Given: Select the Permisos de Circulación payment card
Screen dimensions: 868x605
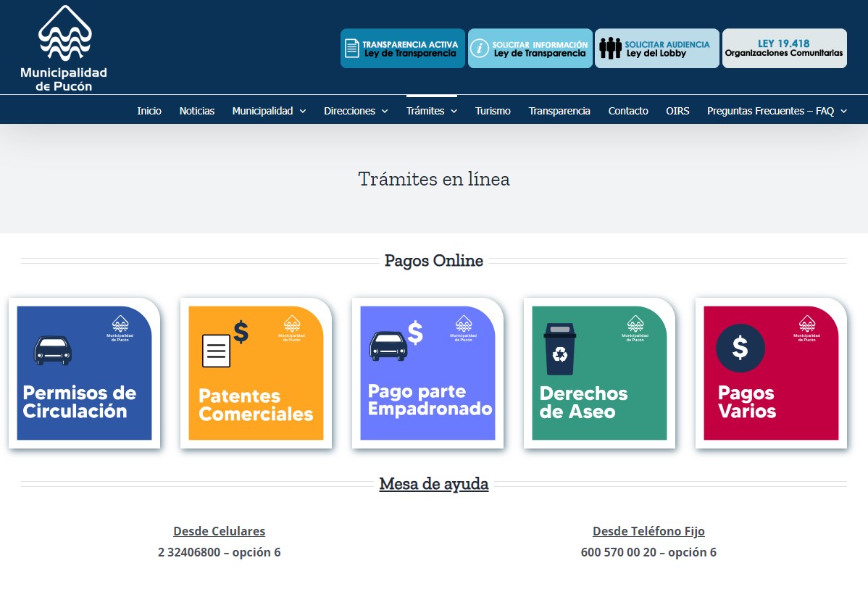Looking at the screenshot, I should pos(84,372).
